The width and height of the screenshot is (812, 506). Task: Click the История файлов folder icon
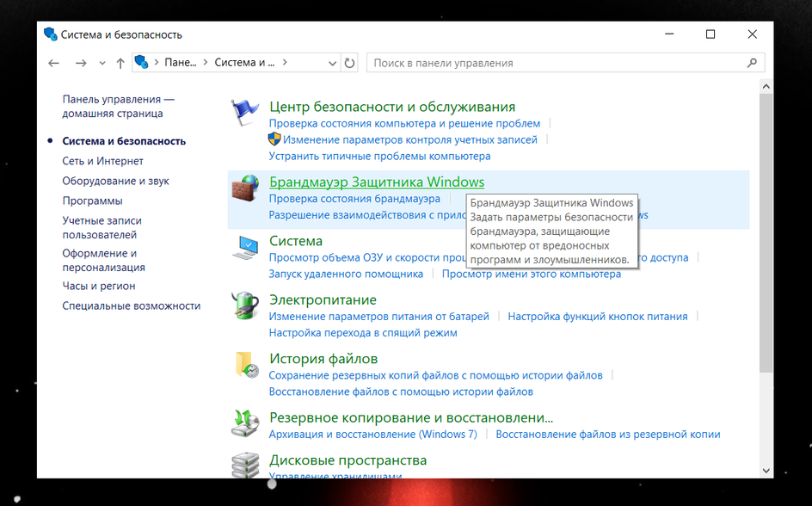coord(247,365)
